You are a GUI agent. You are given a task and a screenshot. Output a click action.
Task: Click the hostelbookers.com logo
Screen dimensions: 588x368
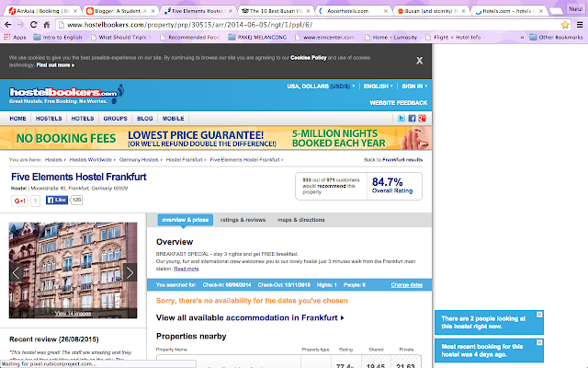pyautogui.click(x=67, y=94)
